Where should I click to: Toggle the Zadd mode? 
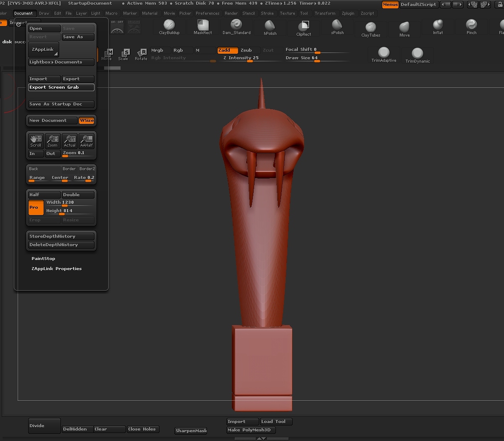tap(228, 50)
